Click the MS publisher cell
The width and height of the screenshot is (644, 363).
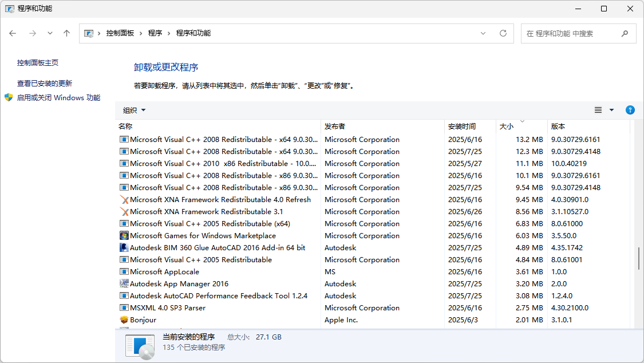point(330,272)
